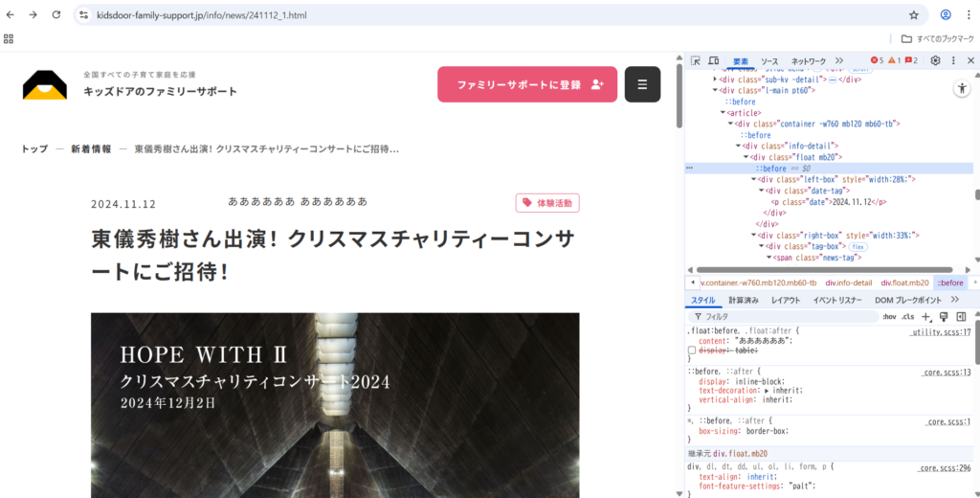The width and height of the screenshot is (980, 498).
Task: Click the red error count indicator
Action: point(877,60)
